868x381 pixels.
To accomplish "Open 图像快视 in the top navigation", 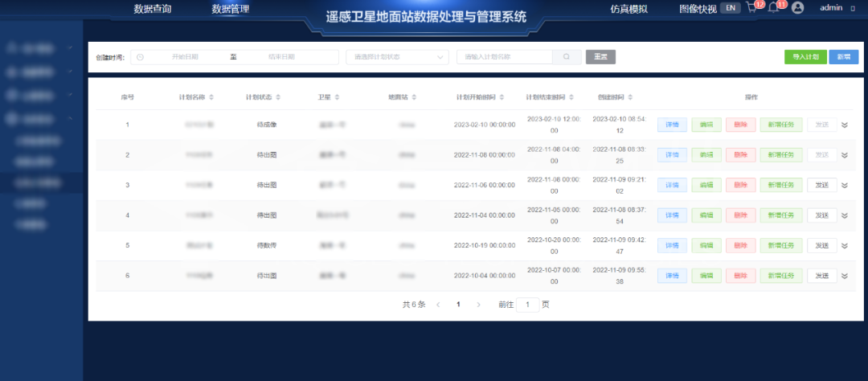I will pos(698,9).
